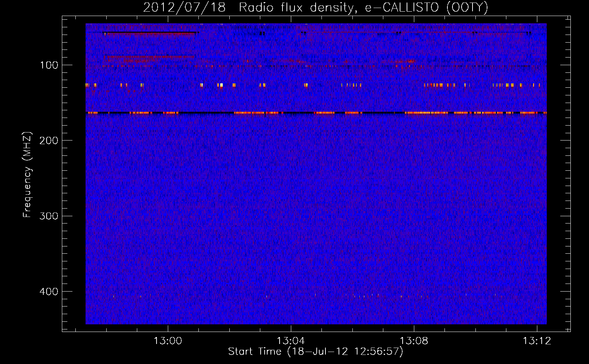Viewport: 589px width, 364px height.
Task: Click the 100 frequency tick label
Action: pyautogui.click(x=49, y=65)
